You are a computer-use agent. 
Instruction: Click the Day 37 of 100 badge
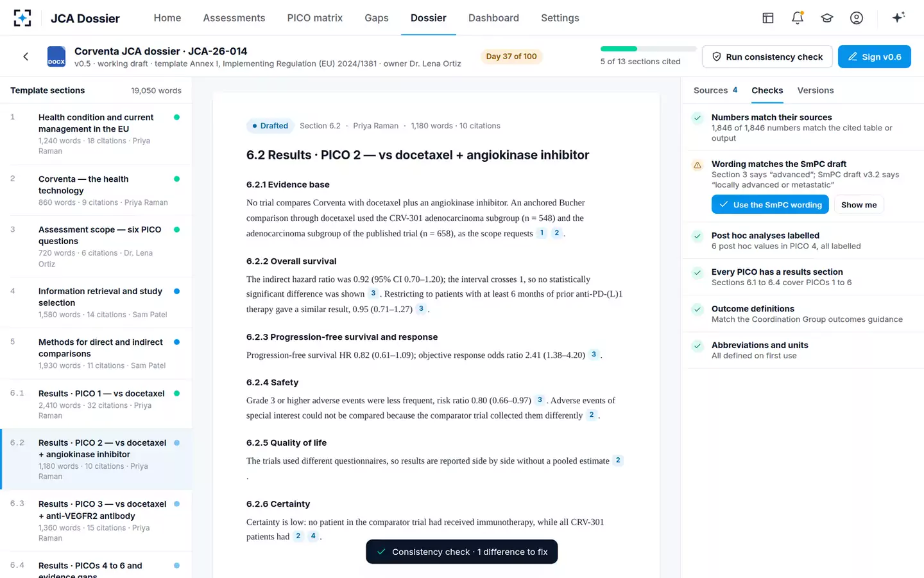click(x=511, y=57)
